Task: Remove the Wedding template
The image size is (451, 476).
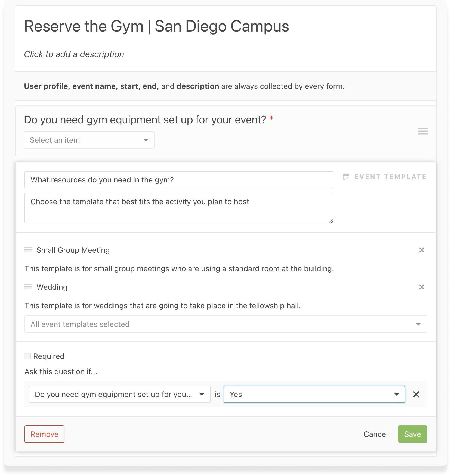Action: [421, 287]
